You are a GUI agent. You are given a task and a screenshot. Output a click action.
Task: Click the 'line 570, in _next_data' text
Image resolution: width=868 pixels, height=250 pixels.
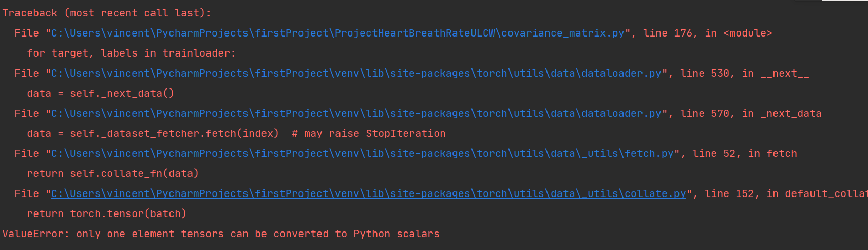click(750, 114)
